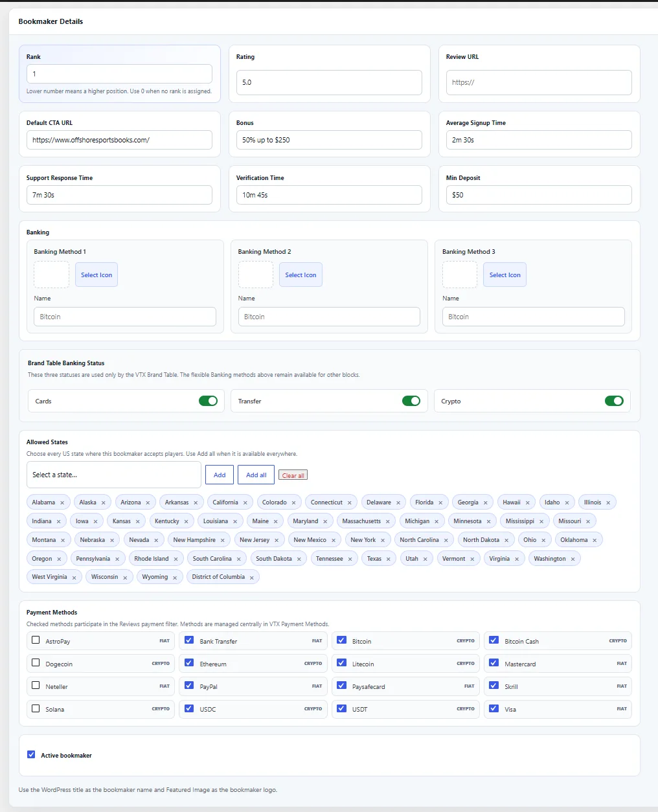Remove the Illinois state chip

608,503
